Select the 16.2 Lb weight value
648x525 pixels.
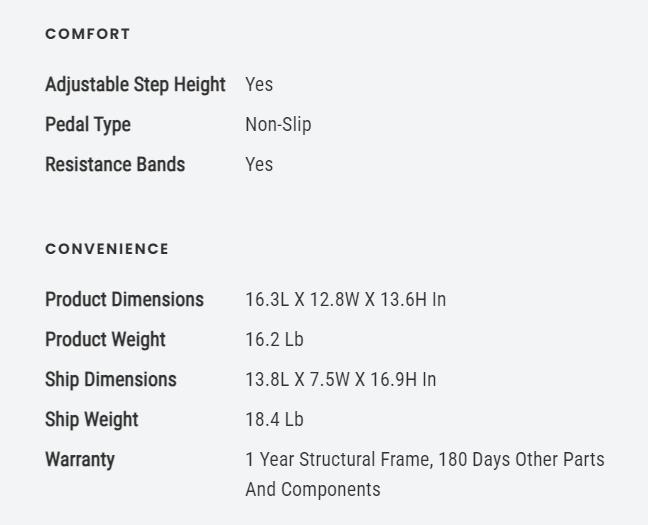[x=274, y=340]
